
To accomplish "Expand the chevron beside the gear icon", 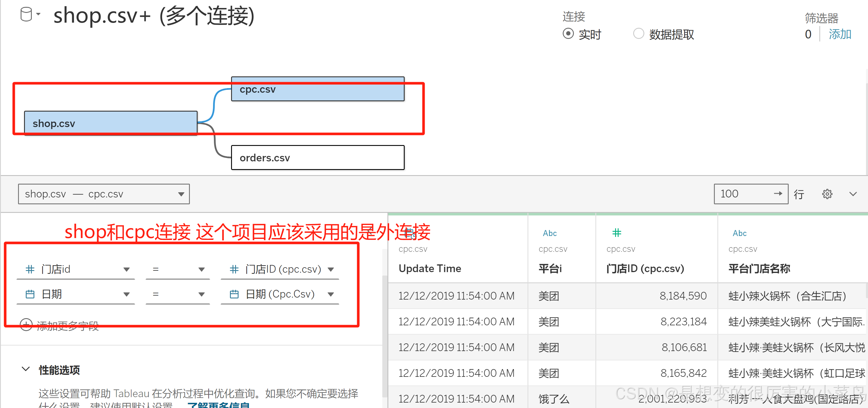I will [853, 194].
